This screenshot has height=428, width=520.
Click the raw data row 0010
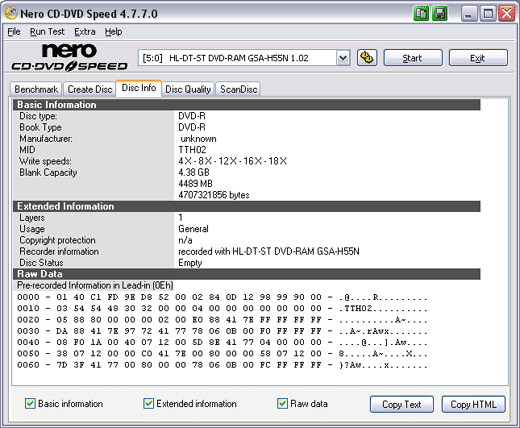[x=222, y=308]
